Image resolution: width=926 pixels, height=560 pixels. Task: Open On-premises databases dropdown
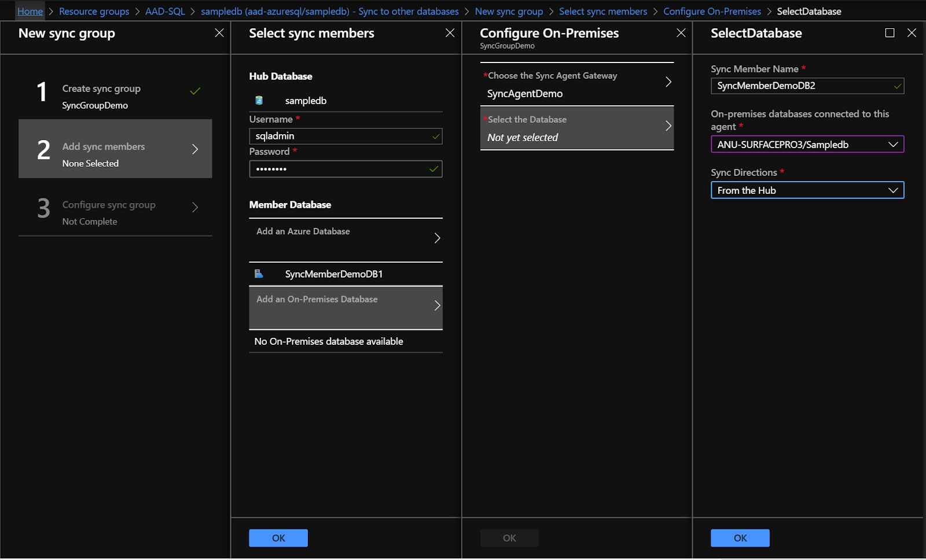(x=807, y=145)
